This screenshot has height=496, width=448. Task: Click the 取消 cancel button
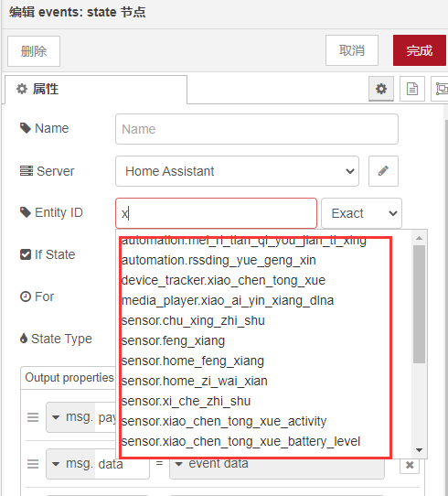coord(352,50)
